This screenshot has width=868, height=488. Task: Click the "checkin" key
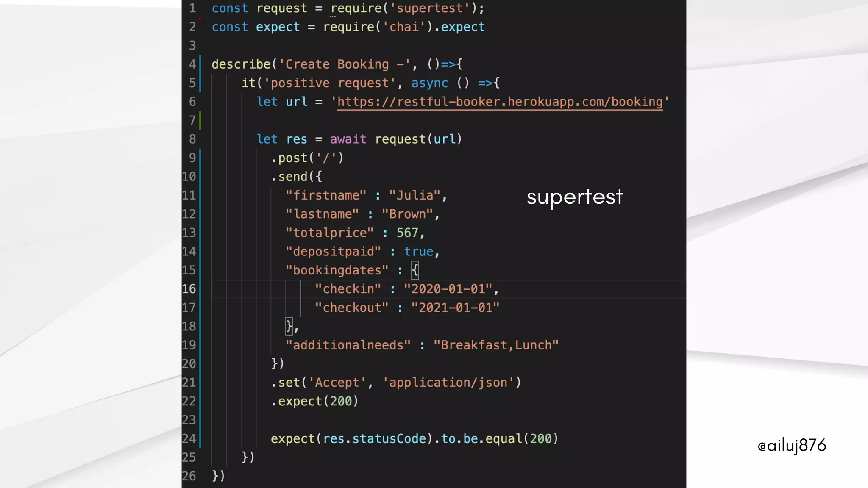(x=348, y=289)
